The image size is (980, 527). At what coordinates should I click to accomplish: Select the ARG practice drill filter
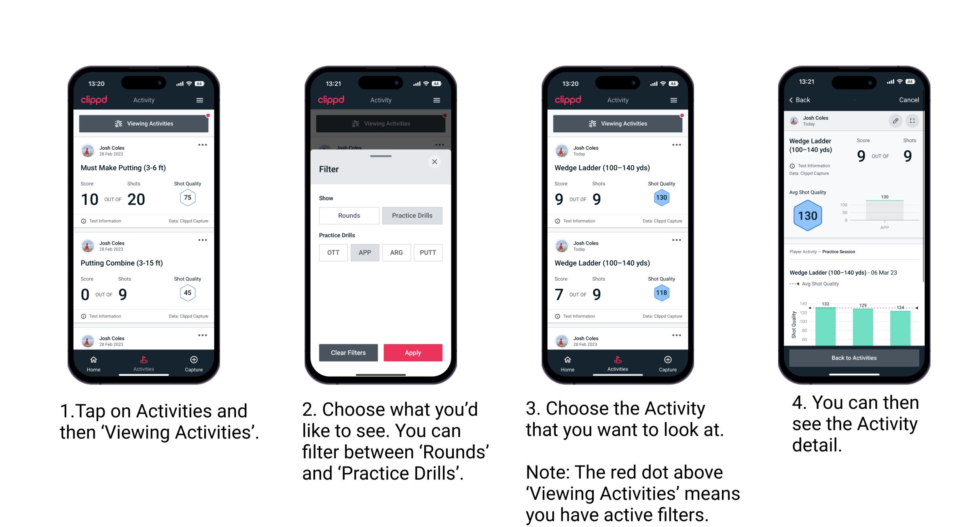[396, 252]
